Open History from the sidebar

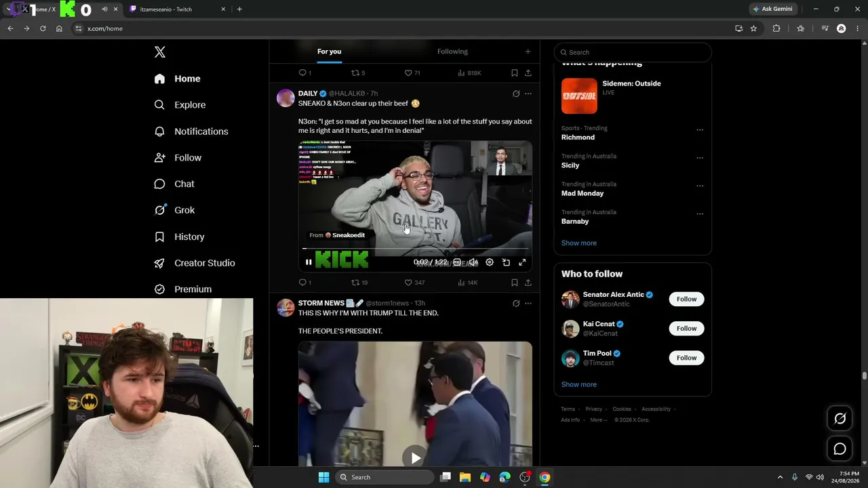pyautogui.click(x=179, y=237)
